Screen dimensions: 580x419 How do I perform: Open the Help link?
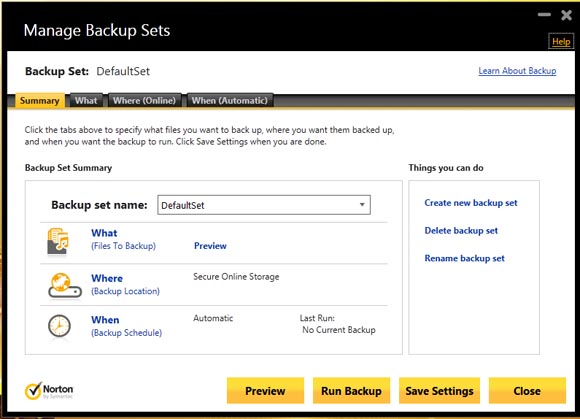pyautogui.click(x=561, y=42)
